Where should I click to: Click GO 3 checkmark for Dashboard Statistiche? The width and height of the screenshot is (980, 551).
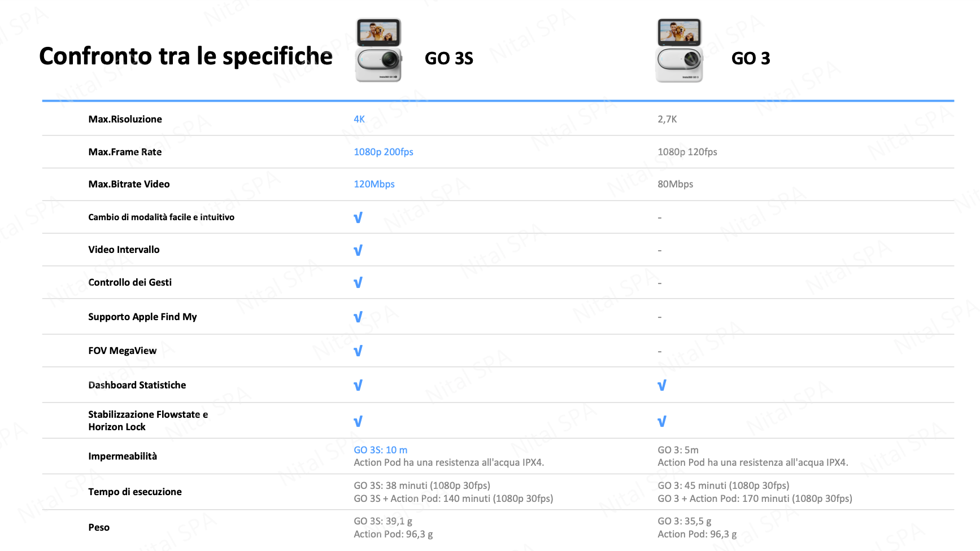[x=662, y=385]
